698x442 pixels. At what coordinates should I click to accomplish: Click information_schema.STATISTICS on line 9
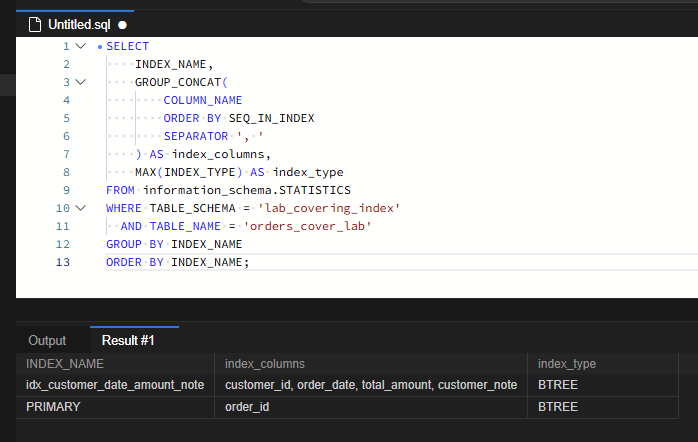click(247, 190)
